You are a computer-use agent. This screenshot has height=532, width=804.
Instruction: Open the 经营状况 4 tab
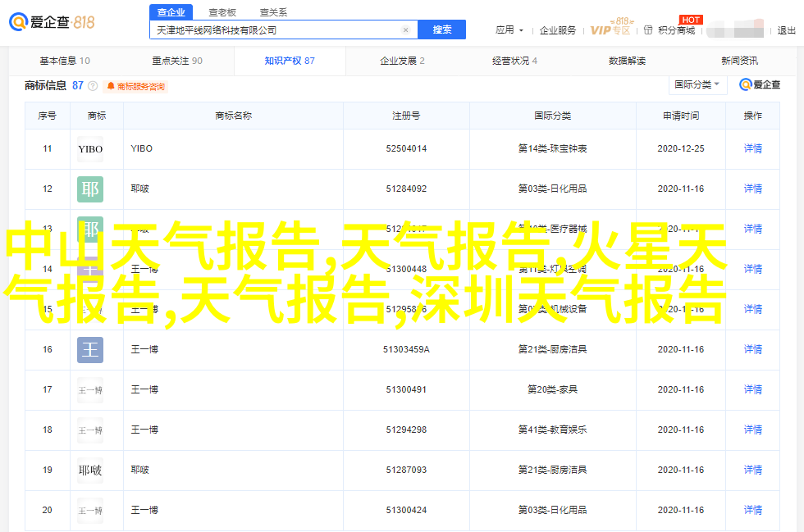(x=515, y=61)
